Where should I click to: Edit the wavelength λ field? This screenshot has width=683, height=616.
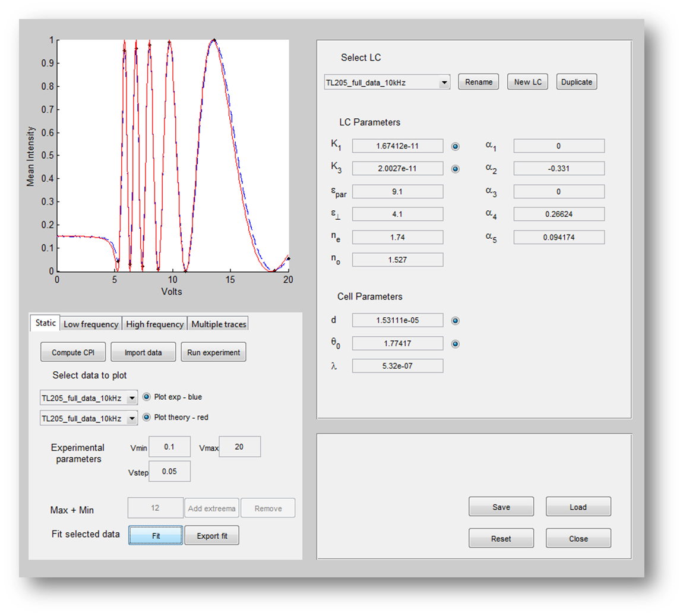pyautogui.click(x=398, y=367)
